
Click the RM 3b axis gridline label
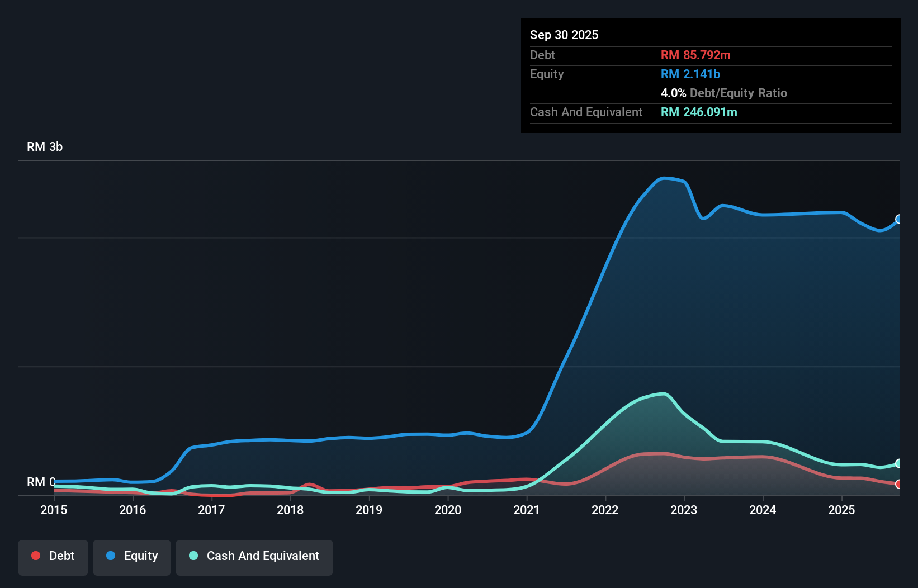pos(45,146)
